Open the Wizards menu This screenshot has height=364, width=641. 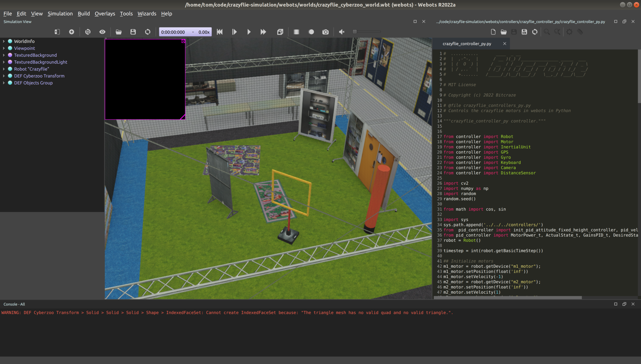(147, 14)
